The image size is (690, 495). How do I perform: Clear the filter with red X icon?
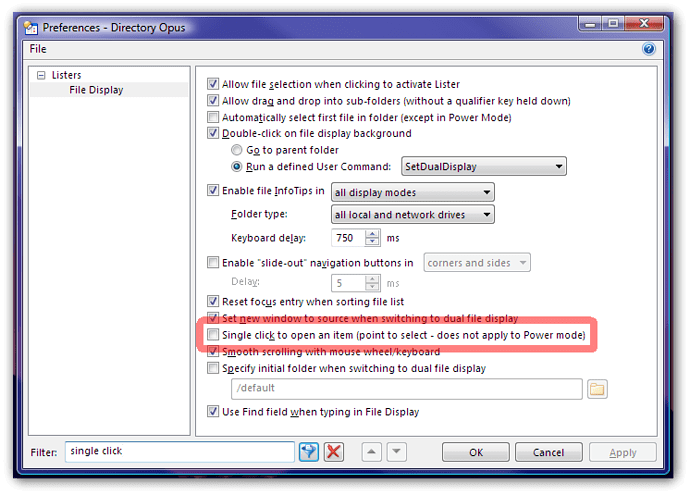(x=334, y=452)
